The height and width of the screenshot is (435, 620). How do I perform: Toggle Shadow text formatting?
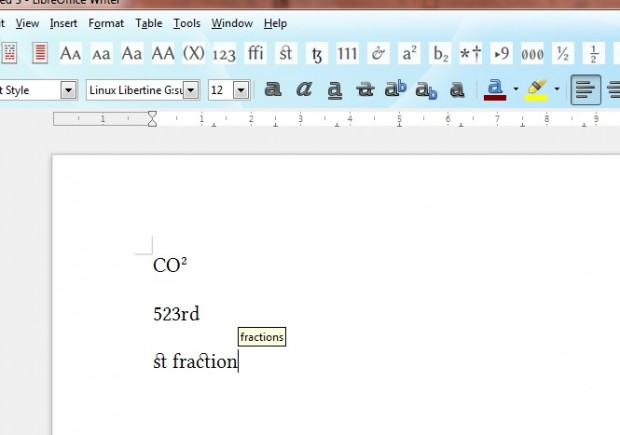pyautogui.click(x=457, y=89)
